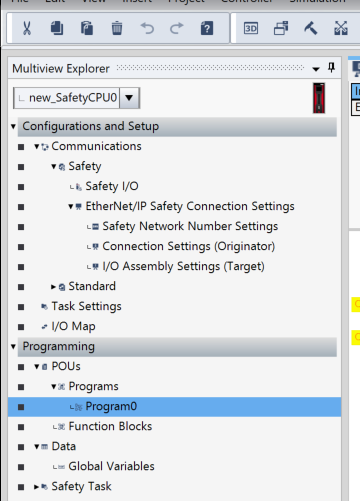Collapse the Configurations and Setup section
The image size is (360, 501).
(13, 126)
